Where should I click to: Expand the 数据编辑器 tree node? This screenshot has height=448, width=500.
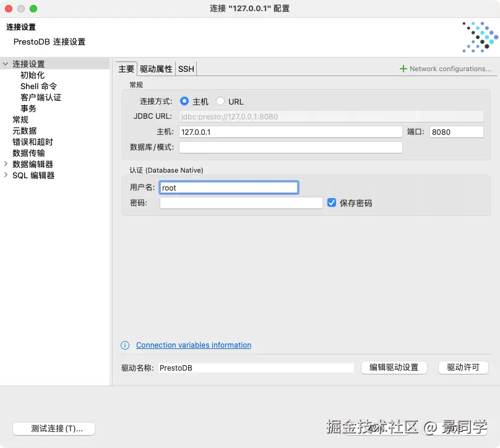pyautogui.click(x=6, y=164)
